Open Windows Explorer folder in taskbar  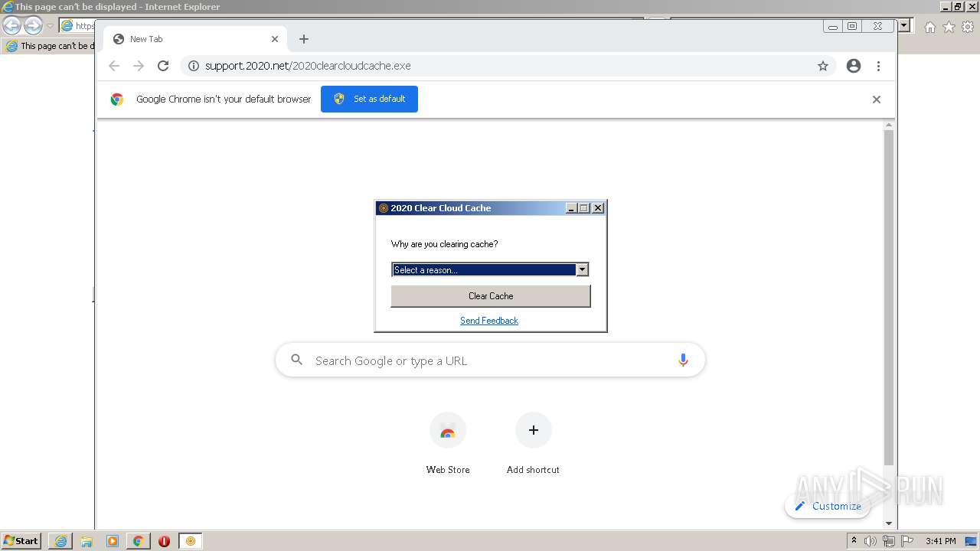tap(87, 541)
